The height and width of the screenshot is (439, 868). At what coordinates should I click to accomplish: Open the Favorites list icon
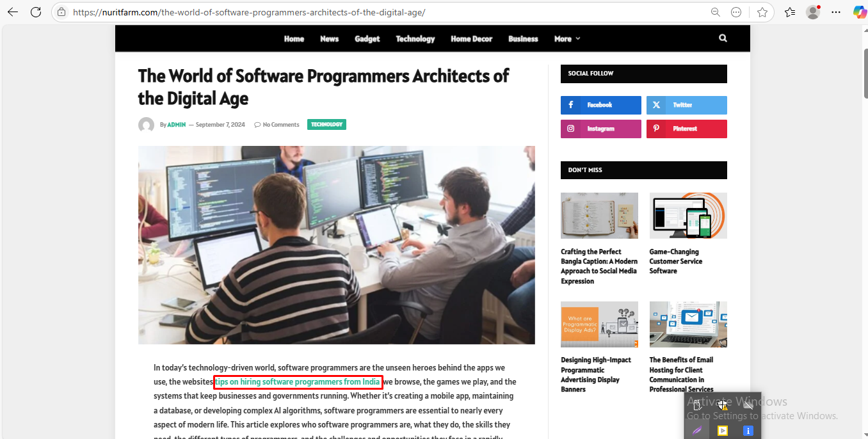pos(790,12)
